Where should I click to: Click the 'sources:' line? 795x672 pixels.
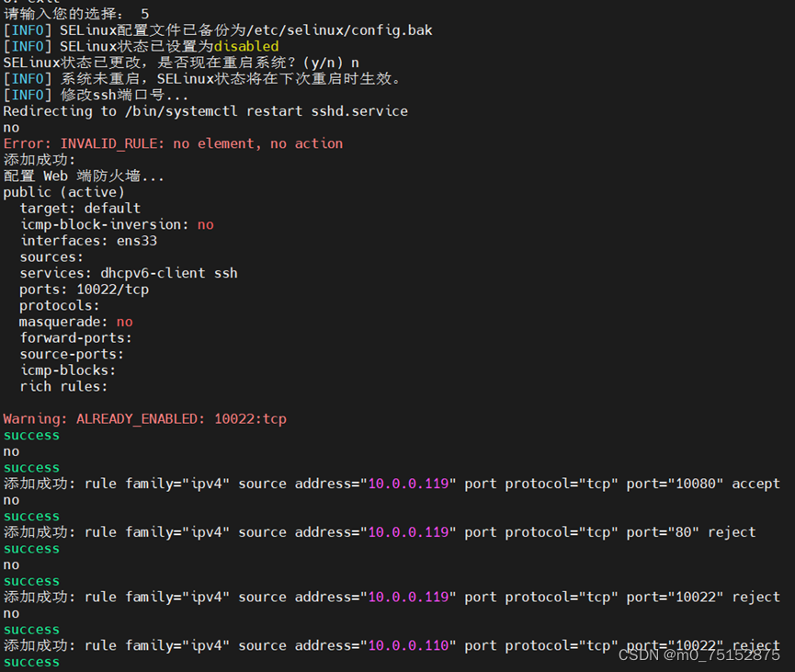[x=51, y=257]
